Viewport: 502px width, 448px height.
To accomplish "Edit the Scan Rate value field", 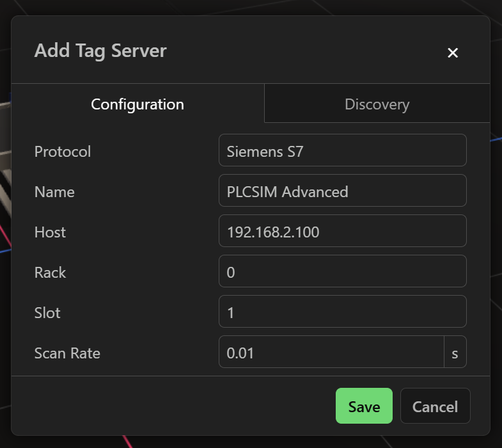I will point(331,352).
